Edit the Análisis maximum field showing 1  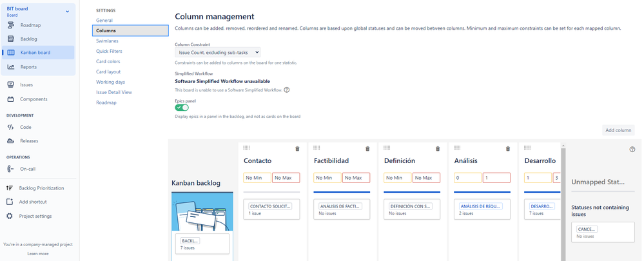tap(496, 178)
